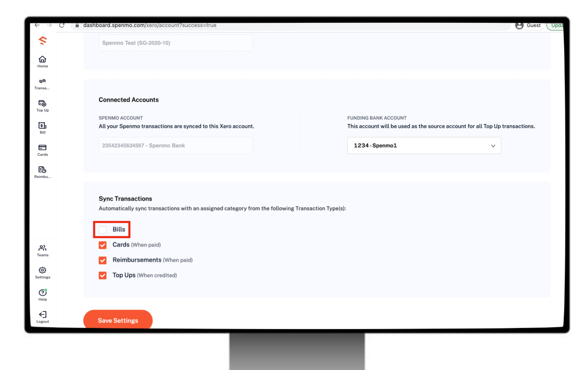Open Home from the sidebar
The image size is (588, 370).
coord(43,62)
